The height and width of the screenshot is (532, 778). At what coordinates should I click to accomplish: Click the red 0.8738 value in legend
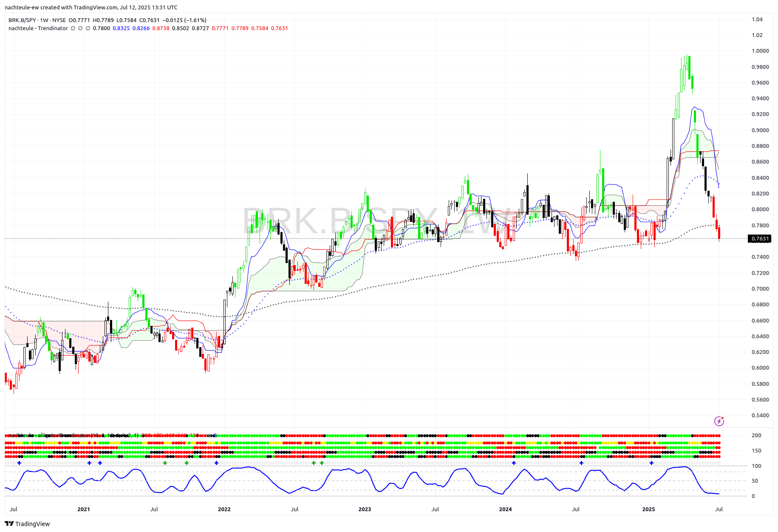(x=161, y=28)
